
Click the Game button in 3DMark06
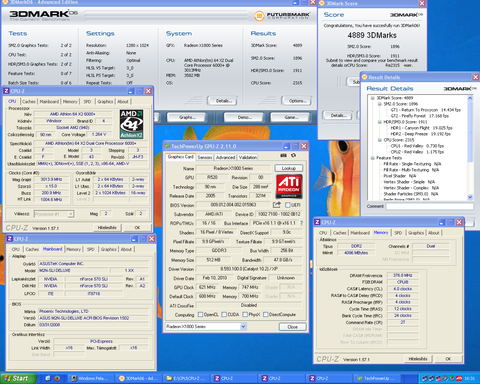(x=291, y=117)
